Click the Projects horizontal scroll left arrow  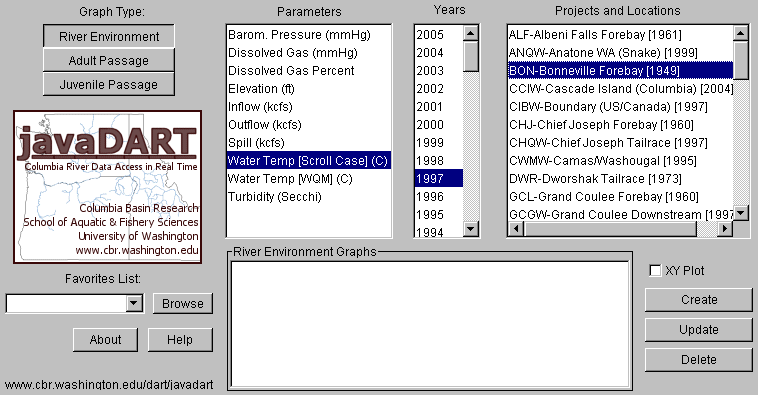[516, 229]
